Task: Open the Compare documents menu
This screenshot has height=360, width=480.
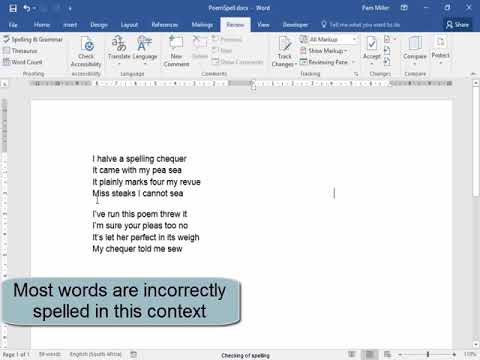Action: click(415, 51)
